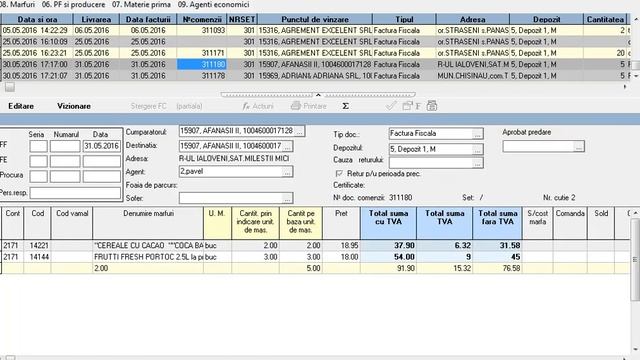Viewport: 640px width, 360px height.
Task: Click the Nºcomenzii column header
Action: (202, 19)
